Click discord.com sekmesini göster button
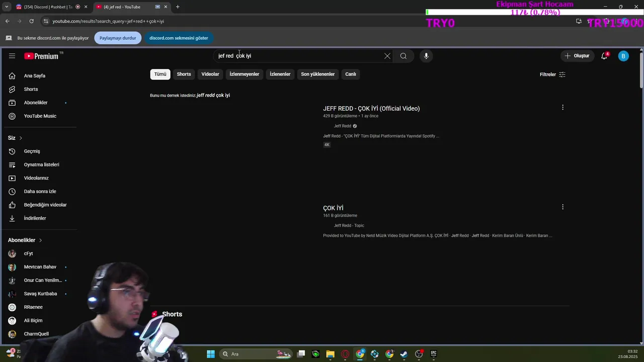The width and height of the screenshot is (644, 362). pos(179,38)
